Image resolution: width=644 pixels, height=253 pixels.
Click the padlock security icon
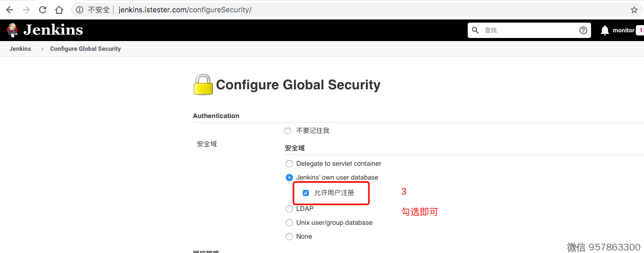point(203,85)
